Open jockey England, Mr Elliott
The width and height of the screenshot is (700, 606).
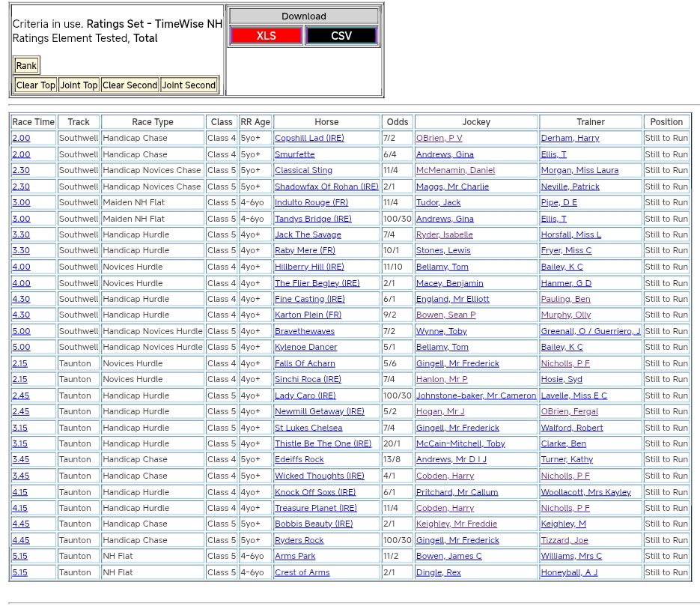pyautogui.click(x=452, y=300)
